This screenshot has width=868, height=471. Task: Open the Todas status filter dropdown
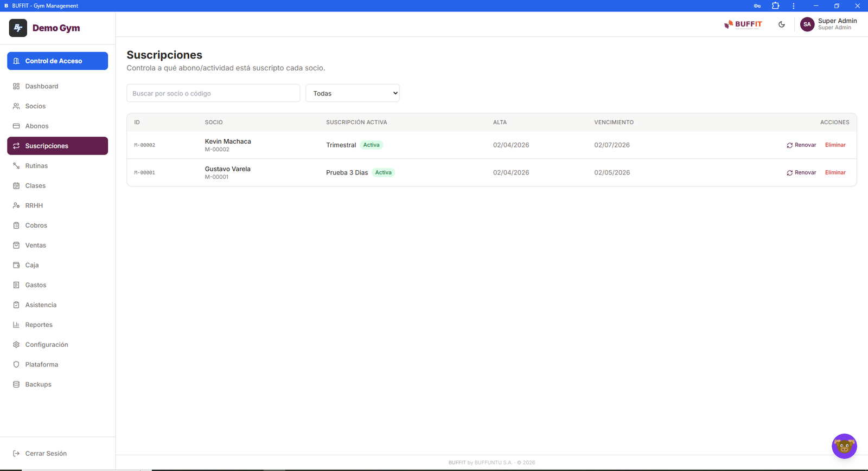point(353,93)
